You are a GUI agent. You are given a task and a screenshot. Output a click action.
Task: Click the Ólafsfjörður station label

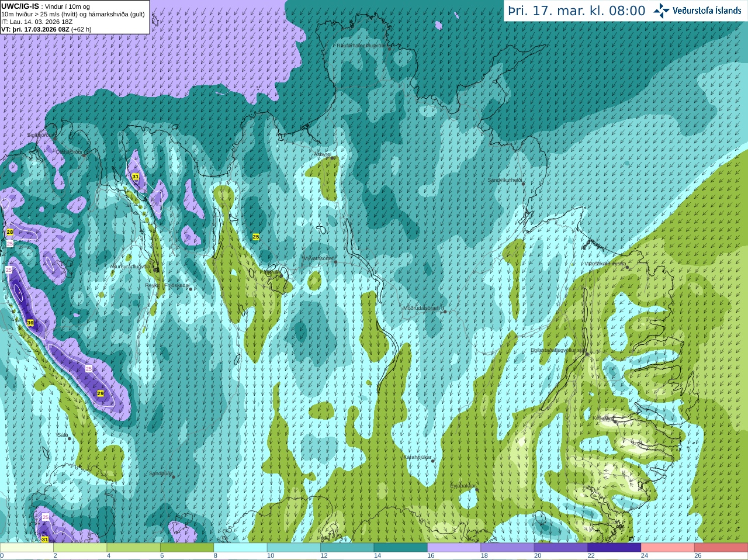click(x=69, y=152)
